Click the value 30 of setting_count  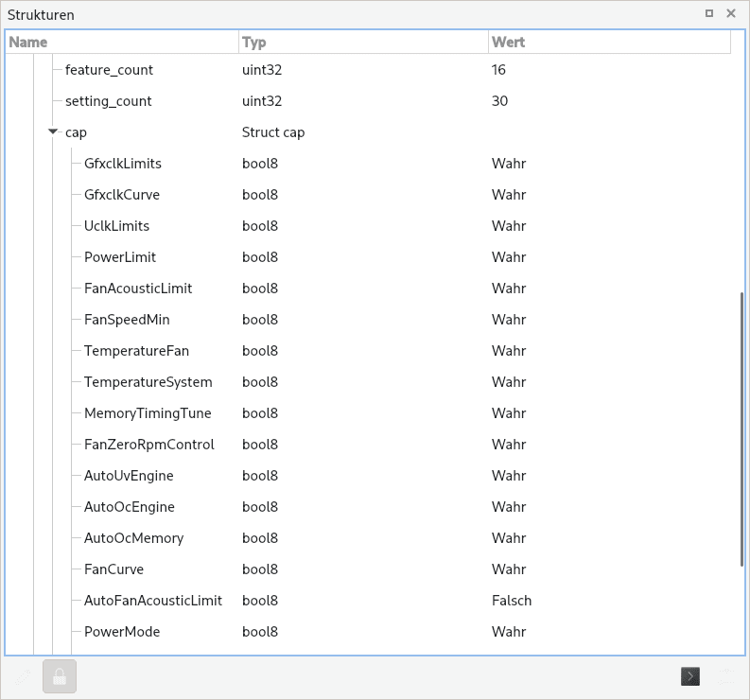click(x=499, y=101)
